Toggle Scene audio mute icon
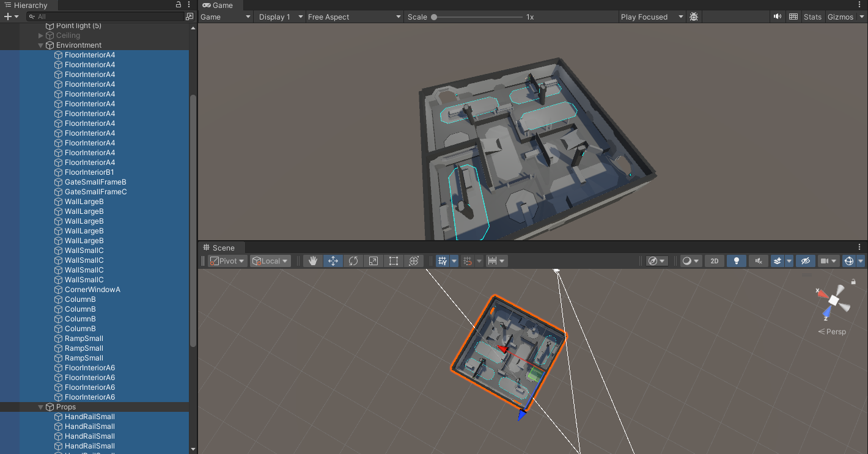Screen dimensions: 868x454 pyautogui.click(x=759, y=261)
